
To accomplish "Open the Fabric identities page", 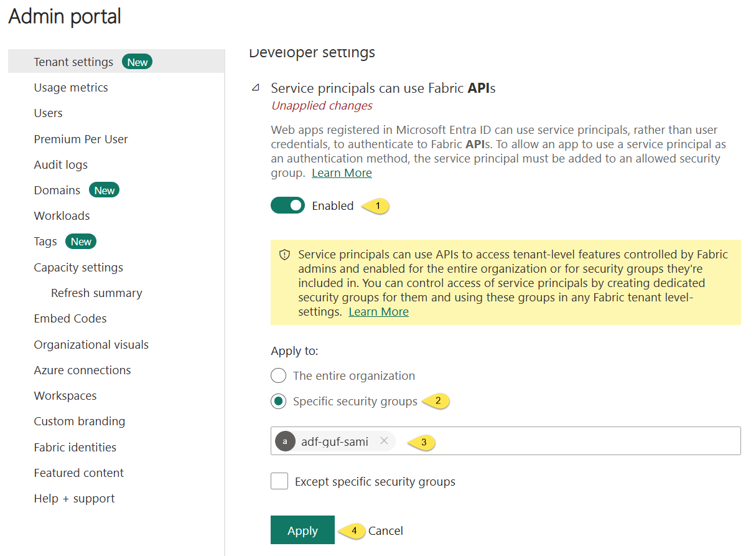I will 75,447.
